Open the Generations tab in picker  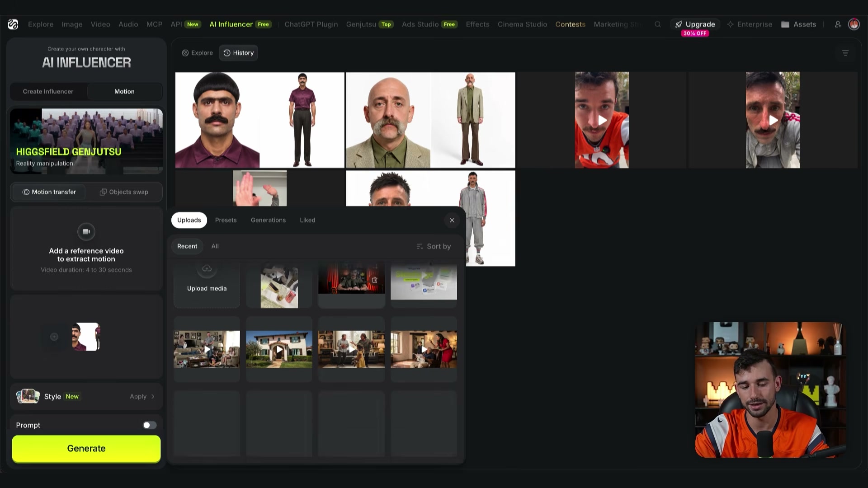pyautogui.click(x=268, y=220)
